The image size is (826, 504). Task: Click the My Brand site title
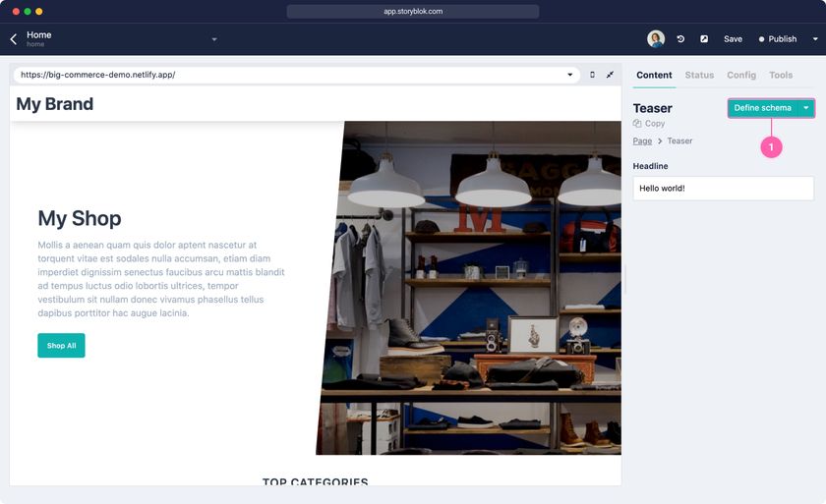pyautogui.click(x=55, y=104)
